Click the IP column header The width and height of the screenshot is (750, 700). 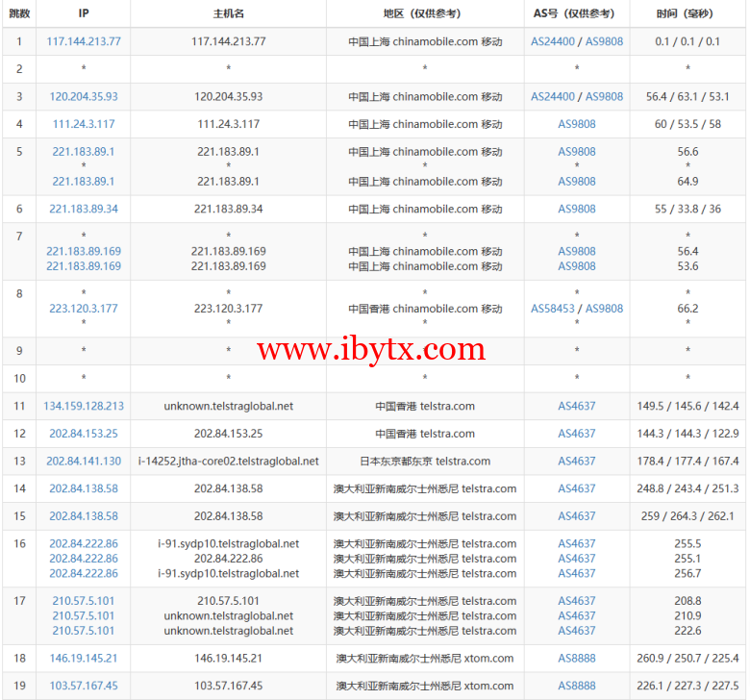coord(84,14)
